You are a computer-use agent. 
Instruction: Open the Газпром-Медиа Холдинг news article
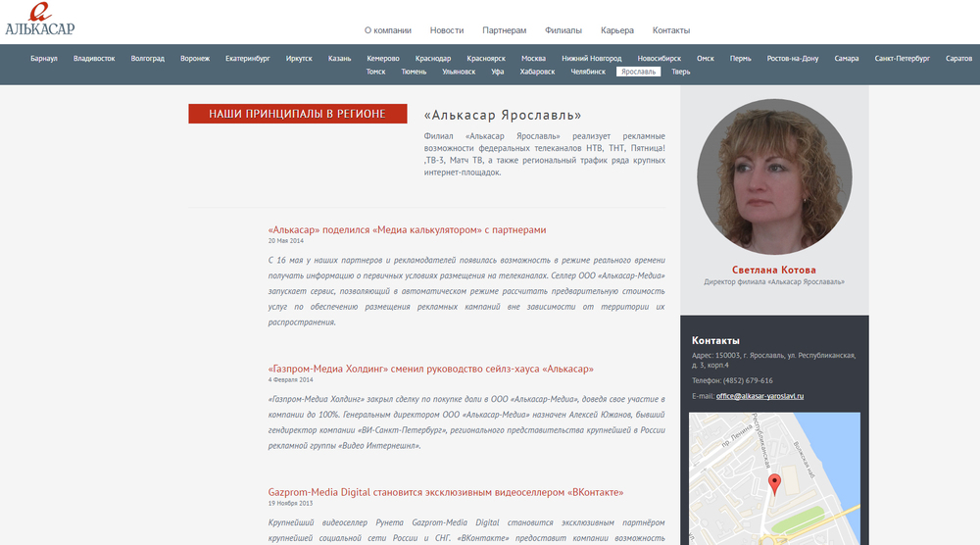430,369
